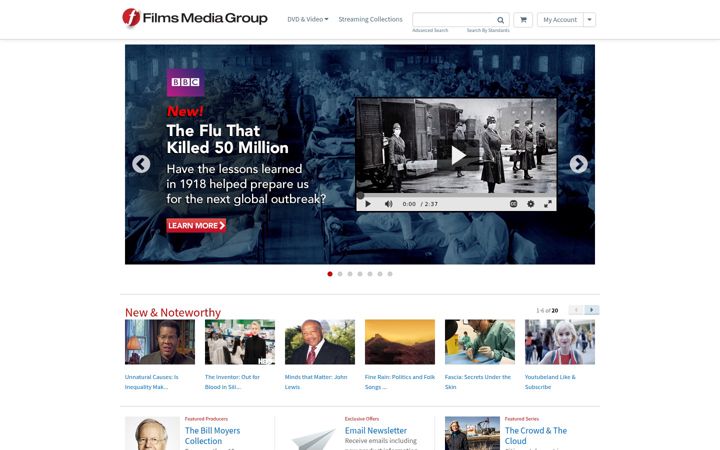Viewport: 720px width, 450px height.
Task: Click The Flu That Killed 50 Million headline
Action: [x=227, y=139]
